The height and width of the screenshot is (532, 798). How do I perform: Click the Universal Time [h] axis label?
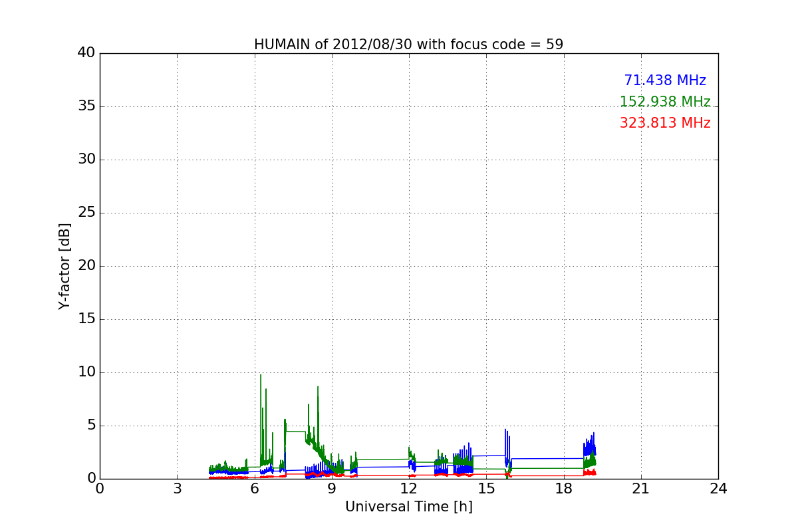(408, 507)
